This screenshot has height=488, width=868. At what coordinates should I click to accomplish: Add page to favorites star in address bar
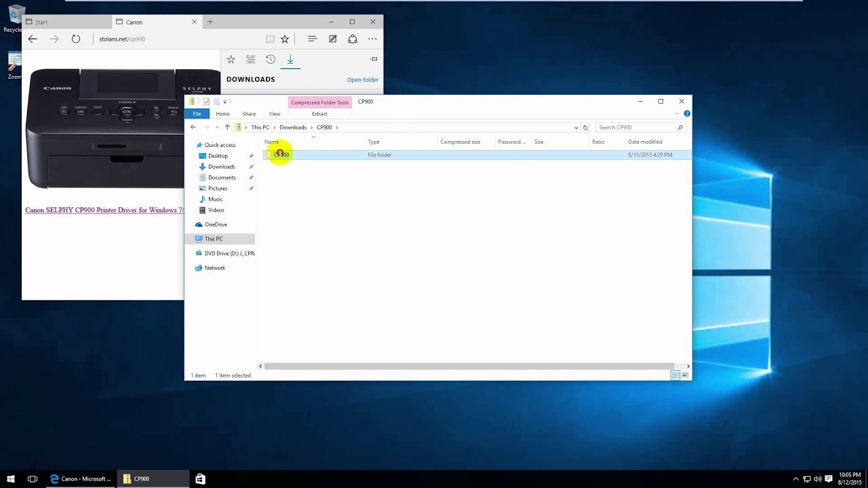(x=285, y=39)
